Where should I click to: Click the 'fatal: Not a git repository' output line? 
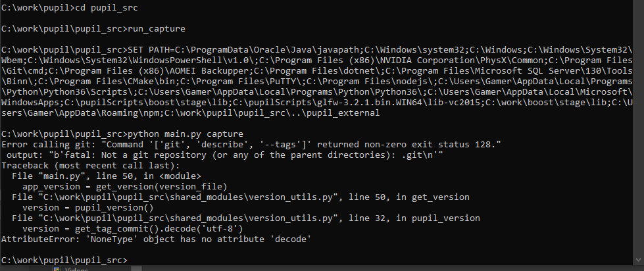point(225,155)
